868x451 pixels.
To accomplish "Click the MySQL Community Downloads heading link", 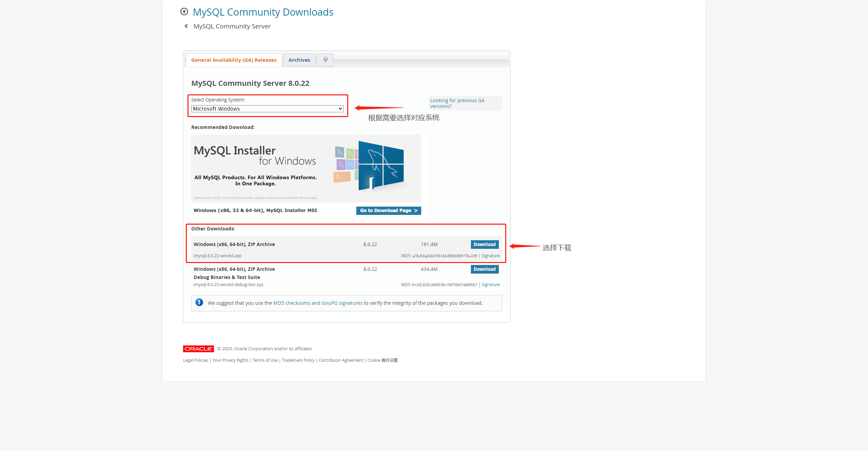I will (263, 12).
